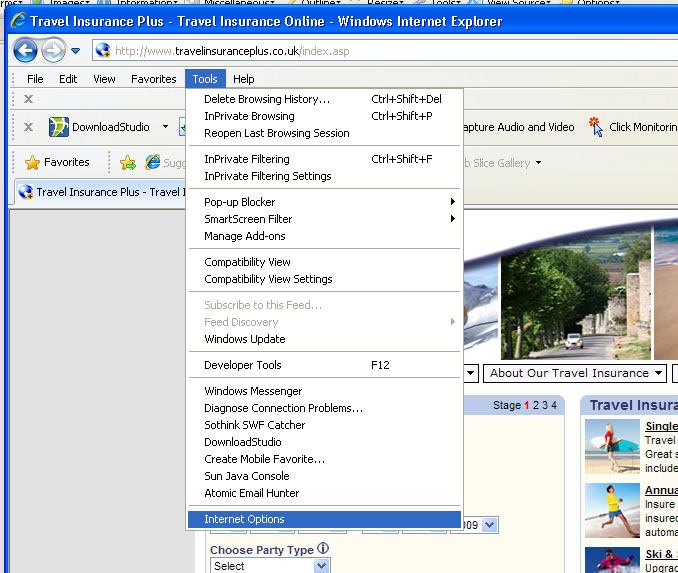Viewport: 678px width, 573px height.
Task: Close the toolbar below the menu bar
Action: (x=29, y=99)
